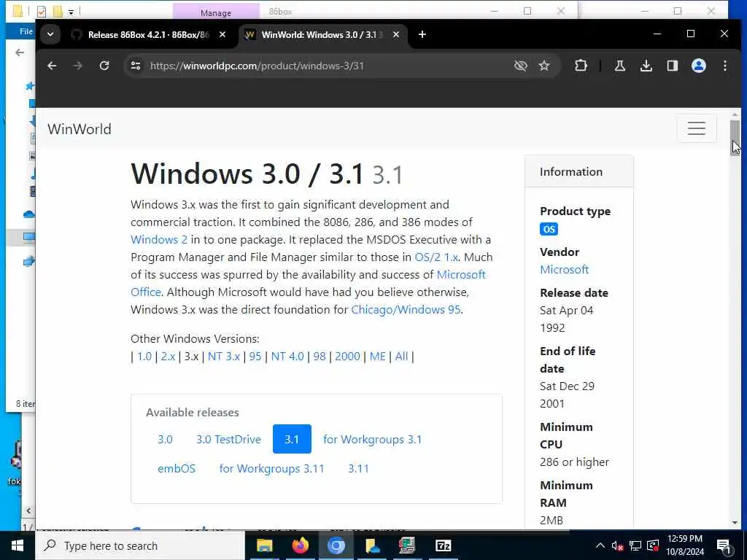Select Windows version 2.x link

click(x=168, y=356)
